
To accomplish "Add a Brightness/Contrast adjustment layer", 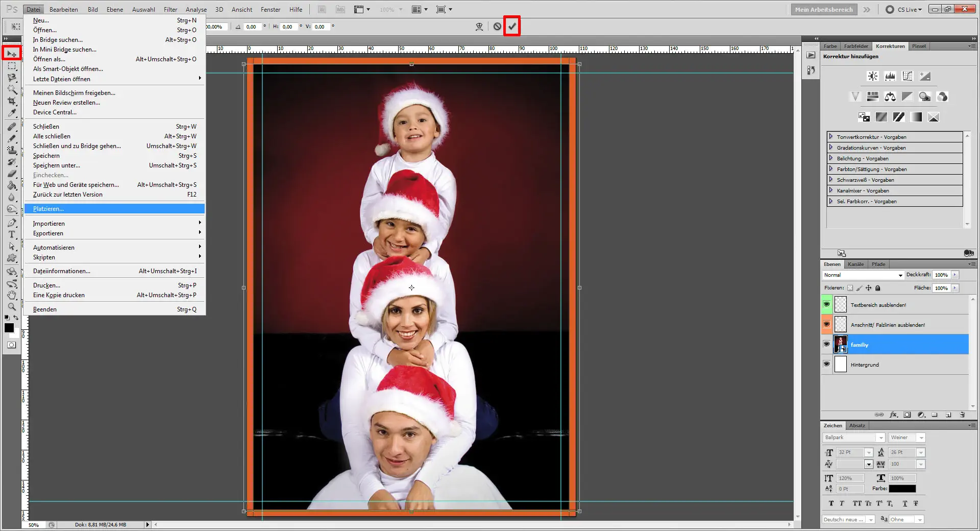I will pos(872,76).
